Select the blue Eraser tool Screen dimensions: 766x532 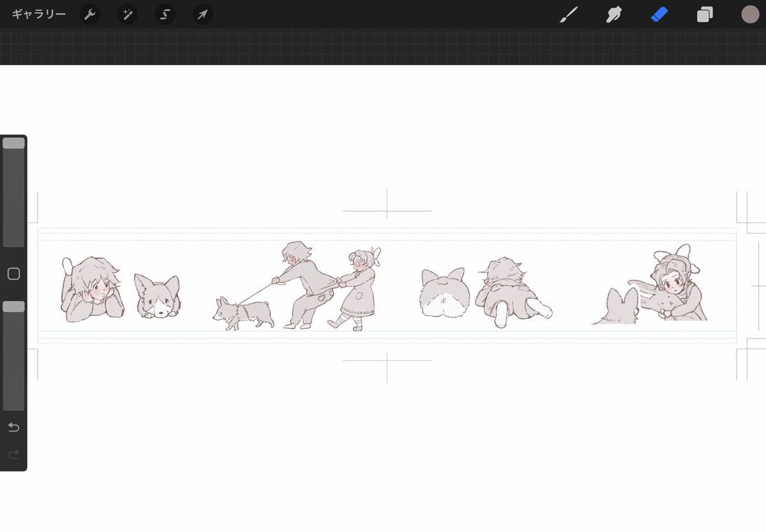click(x=659, y=14)
